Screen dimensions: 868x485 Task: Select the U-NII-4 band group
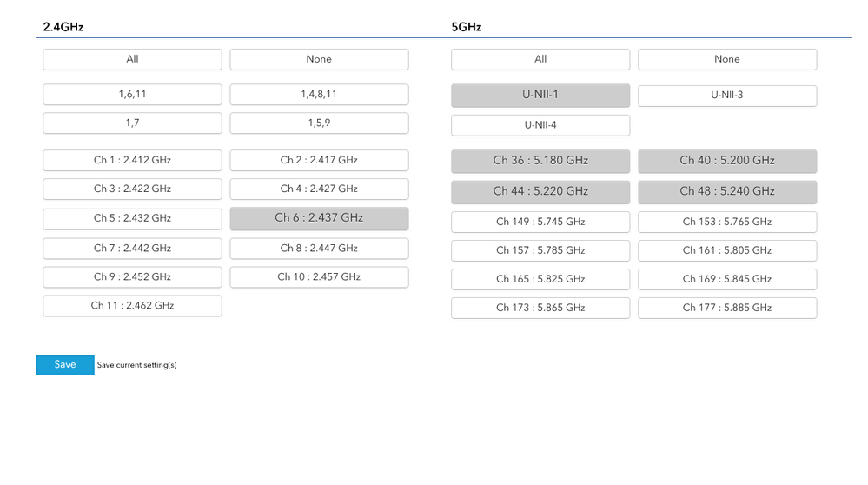(x=540, y=125)
